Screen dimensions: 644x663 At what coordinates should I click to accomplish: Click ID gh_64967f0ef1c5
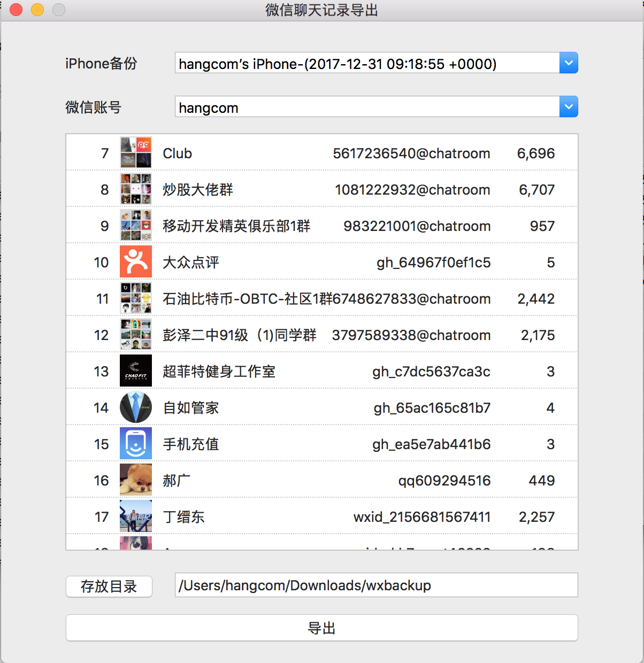coord(434,263)
